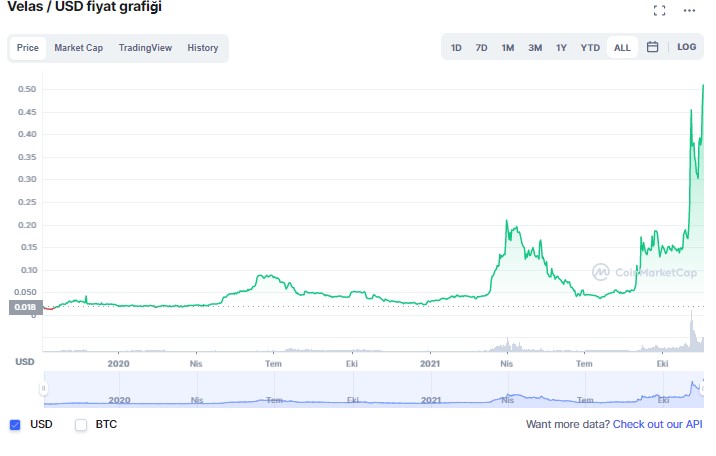Open the calendar date range picker
716x456 pixels.
click(x=652, y=47)
